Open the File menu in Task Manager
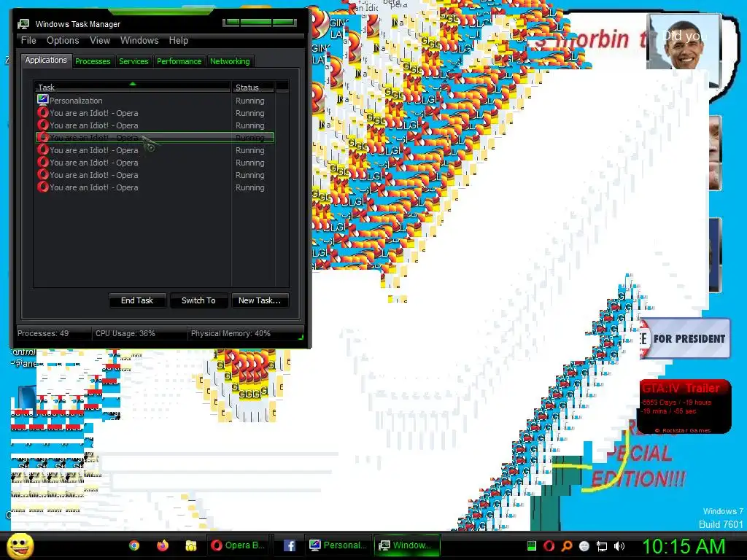Screen dimensions: 747x560 pos(28,41)
